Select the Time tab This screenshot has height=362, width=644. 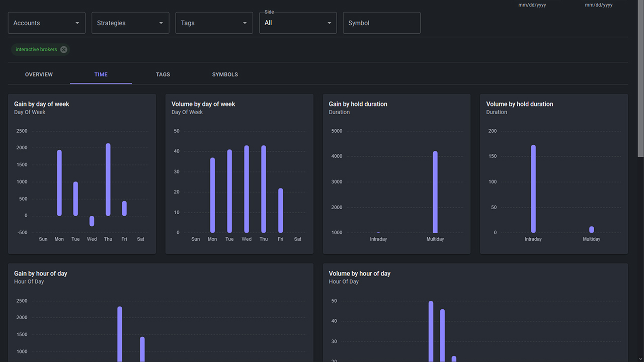point(101,74)
